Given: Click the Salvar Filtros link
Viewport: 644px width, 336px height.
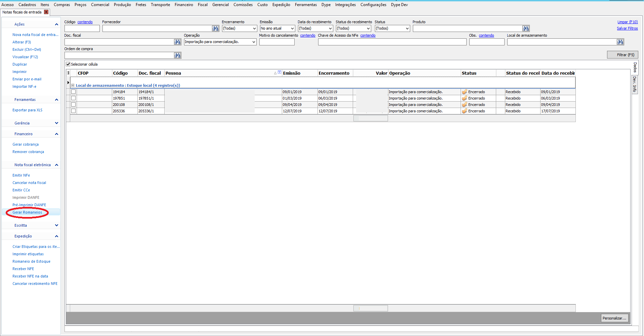Looking at the screenshot, I should click(x=627, y=28).
